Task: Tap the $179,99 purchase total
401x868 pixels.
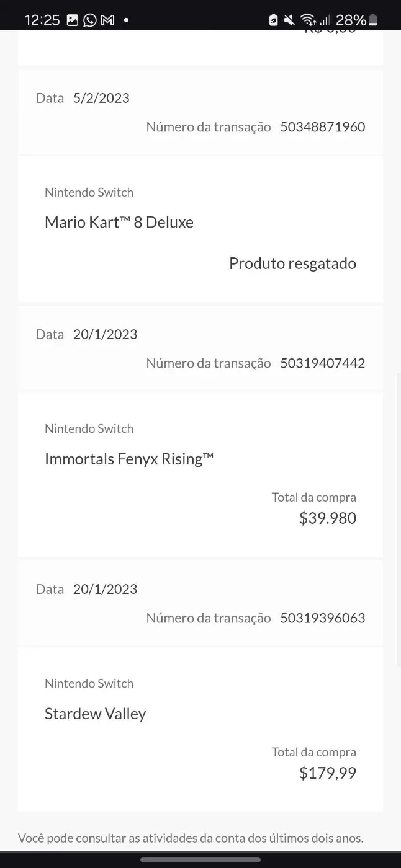Action: (328, 773)
